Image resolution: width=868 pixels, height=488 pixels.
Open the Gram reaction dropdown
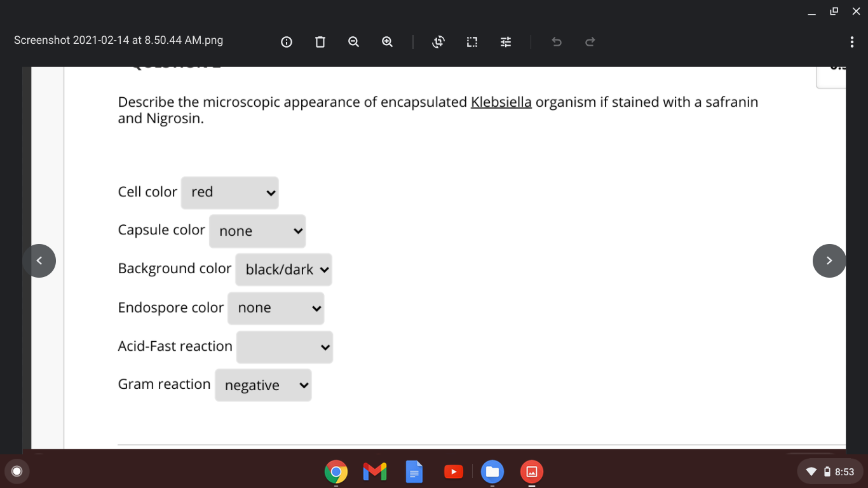tap(262, 385)
